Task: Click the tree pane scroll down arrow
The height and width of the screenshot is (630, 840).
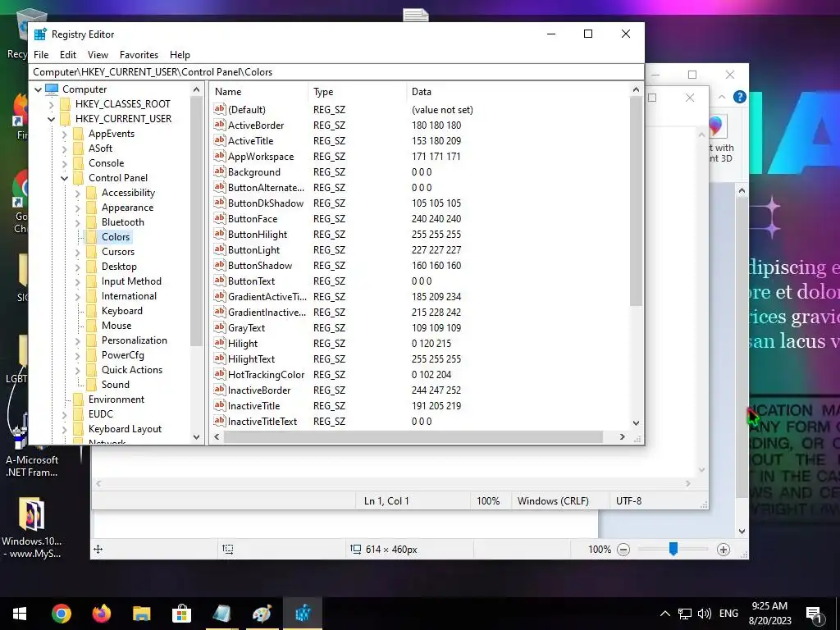Action: click(x=196, y=437)
